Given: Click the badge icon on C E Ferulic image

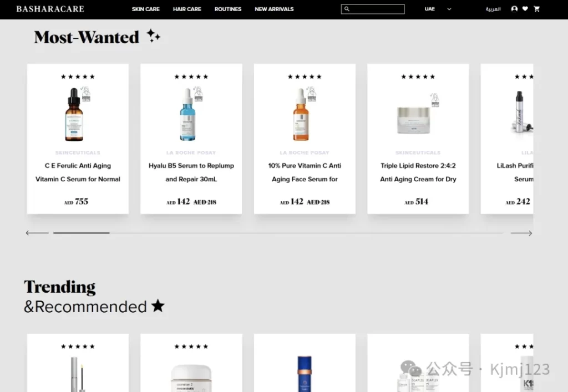Looking at the screenshot, I should click(86, 94).
